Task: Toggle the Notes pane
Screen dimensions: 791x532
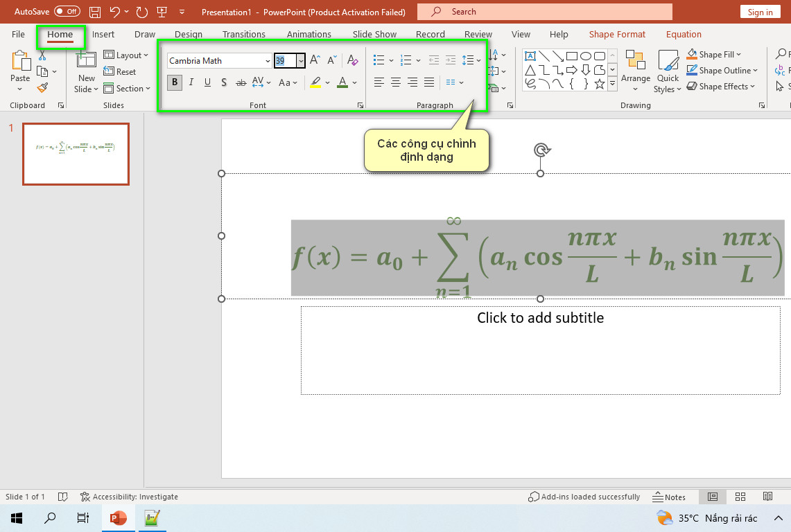Action: click(x=669, y=497)
